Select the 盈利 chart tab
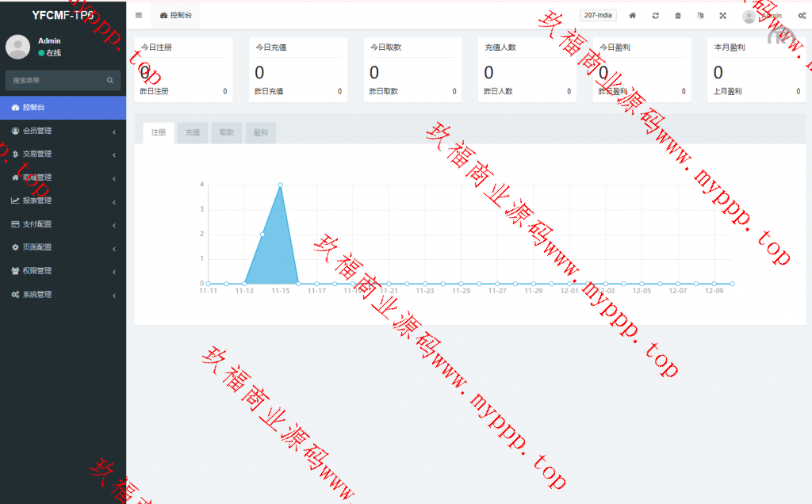Viewport: 812px width, 504px height. click(x=260, y=133)
